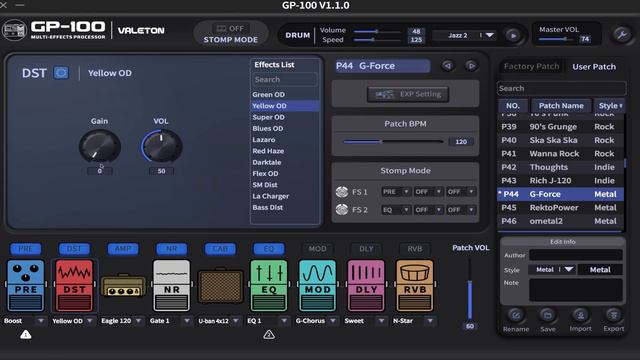Select the orange RVB pedal
The width and height of the screenshot is (640, 360).
point(414,285)
